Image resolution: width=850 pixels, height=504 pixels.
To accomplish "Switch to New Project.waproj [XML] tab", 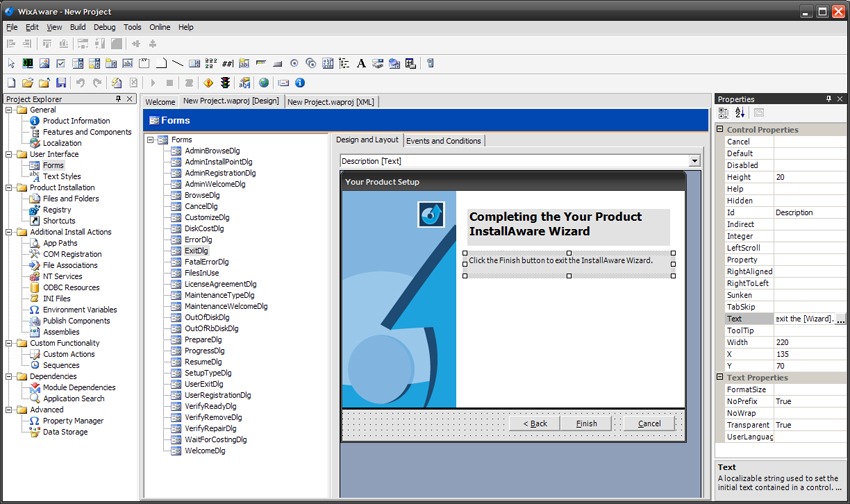I will click(331, 102).
